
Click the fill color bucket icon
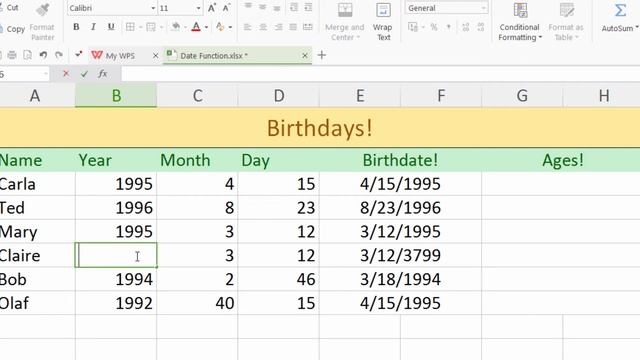(x=176, y=27)
